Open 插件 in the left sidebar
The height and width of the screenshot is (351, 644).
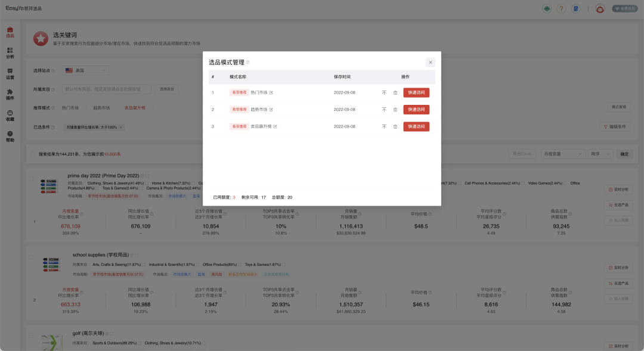(x=10, y=94)
